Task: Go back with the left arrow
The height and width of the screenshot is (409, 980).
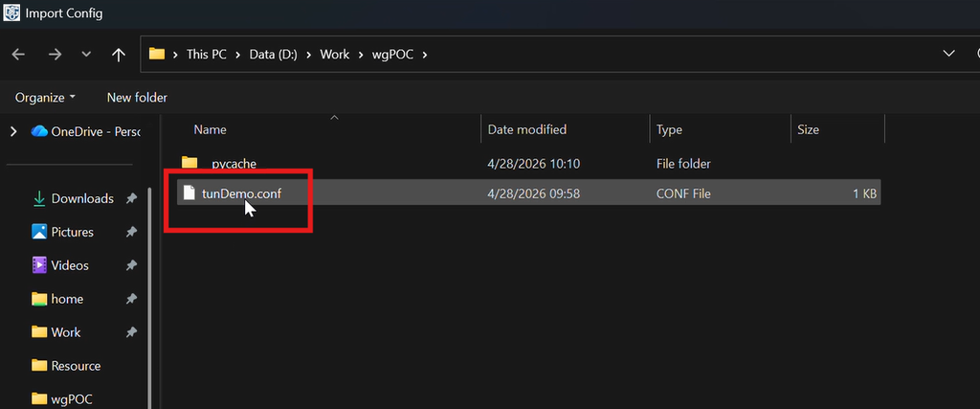Action: click(x=18, y=55)
